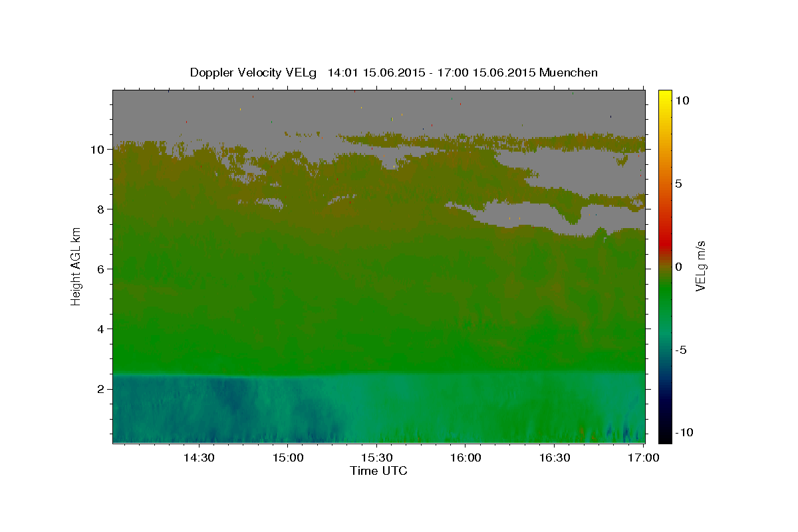Click the 16:00 time axis tick label
The width and height of the screenshot is (798, 532).
point(465,458)
